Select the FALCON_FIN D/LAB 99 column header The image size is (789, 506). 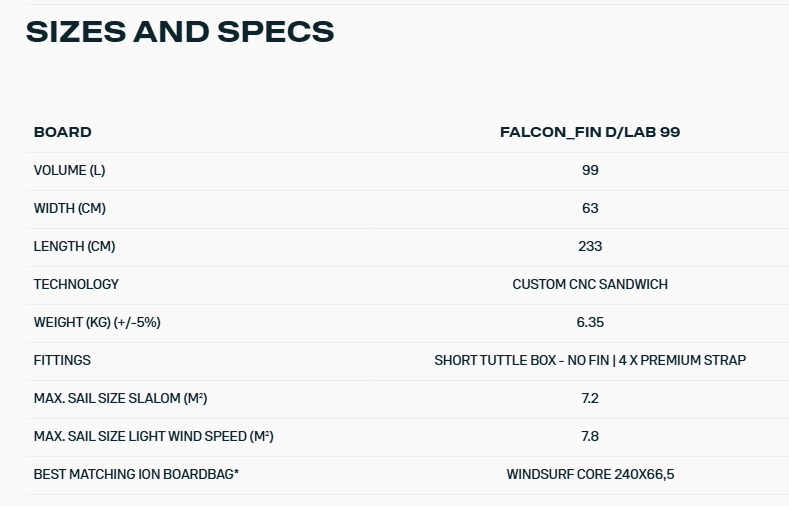tap(590, 132)
